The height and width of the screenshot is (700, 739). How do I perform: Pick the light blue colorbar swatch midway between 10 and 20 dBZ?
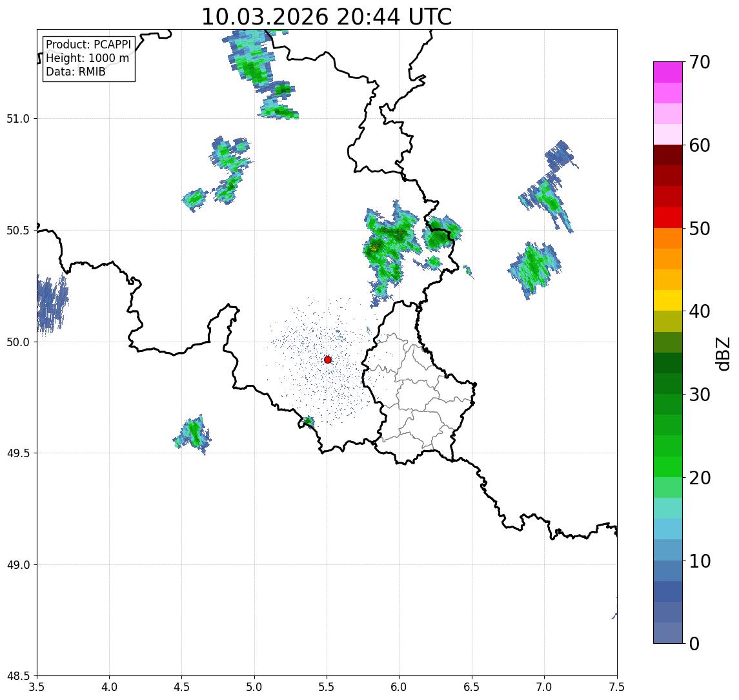[x=668, y=530]
